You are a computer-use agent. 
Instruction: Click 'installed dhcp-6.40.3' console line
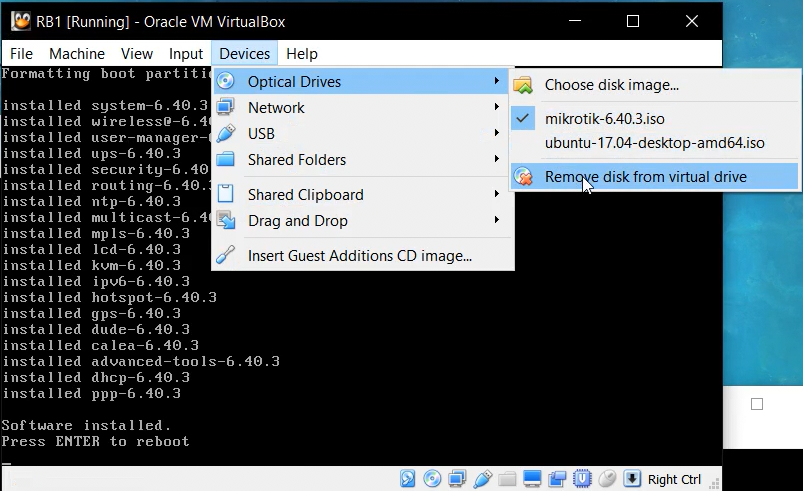(x=96, y=377)
